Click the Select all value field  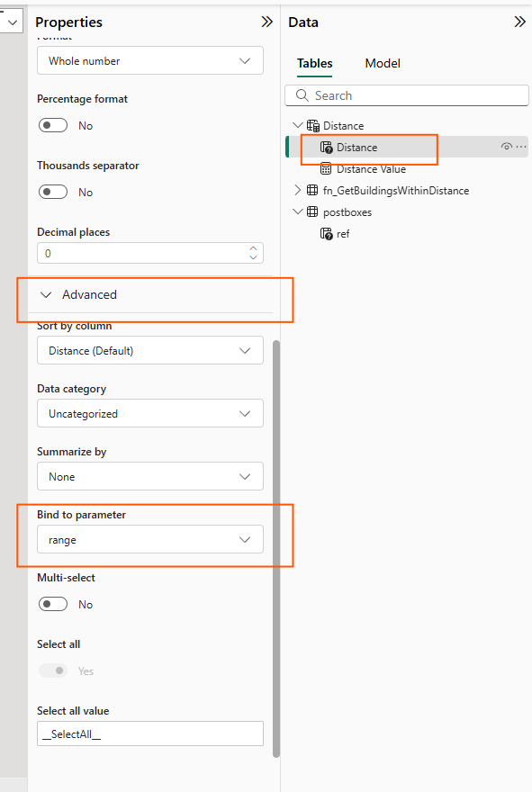click(x=150, y=733)
